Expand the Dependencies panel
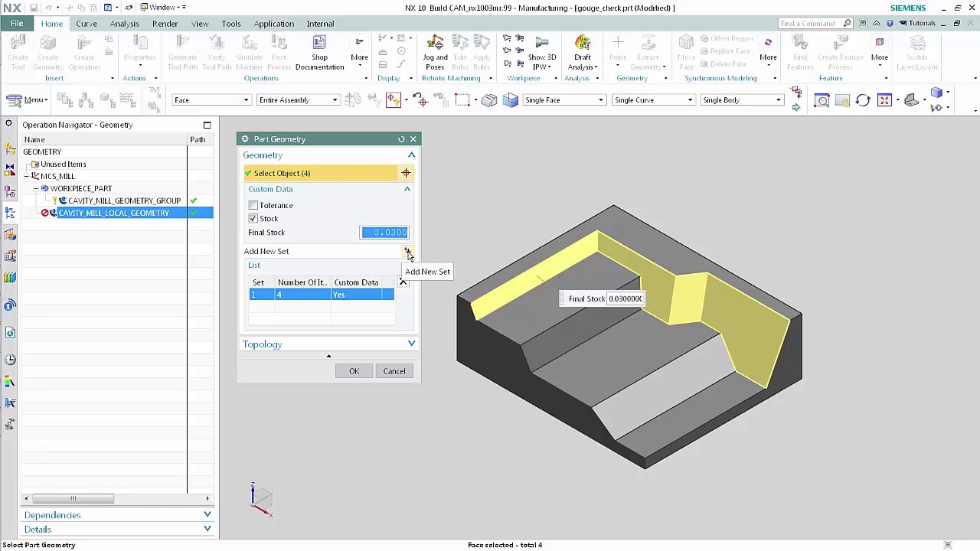Image resolution: width=980 pixels, height=551 pixels. click(207, 515)
